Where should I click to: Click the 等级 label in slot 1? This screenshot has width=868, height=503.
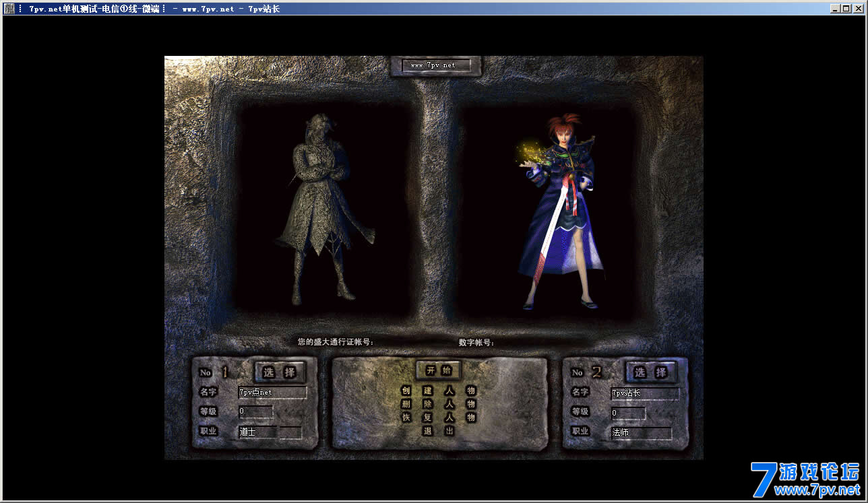coord(208,411)
